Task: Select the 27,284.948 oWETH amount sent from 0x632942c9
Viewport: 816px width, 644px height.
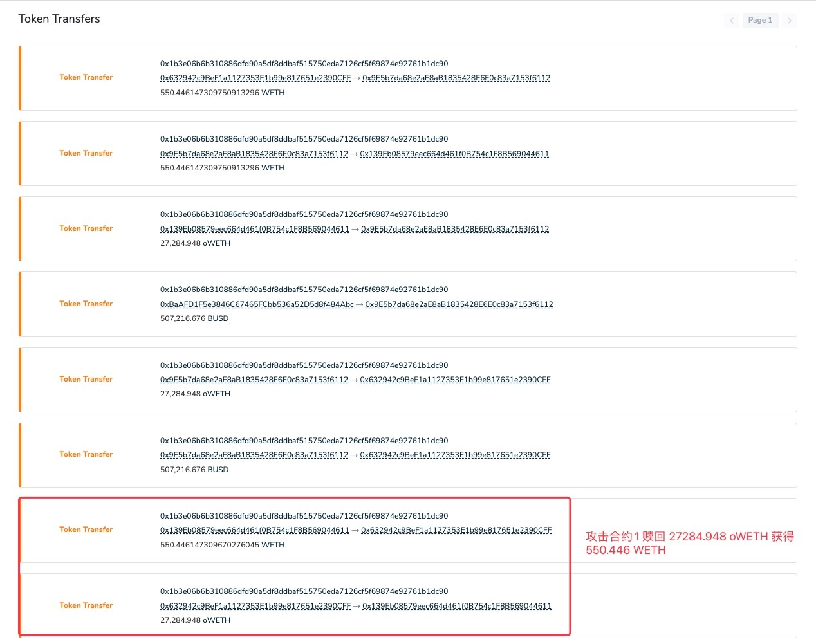Action: pos(195,620)
